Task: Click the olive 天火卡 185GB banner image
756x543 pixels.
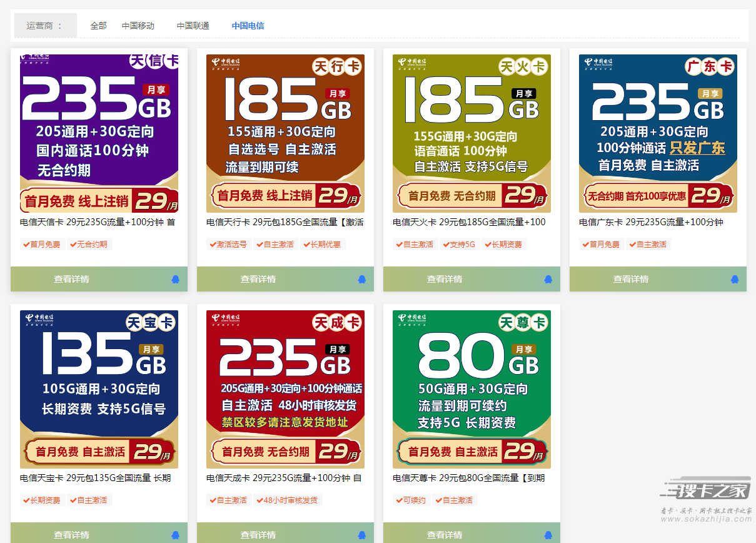Action: (471, 133)
